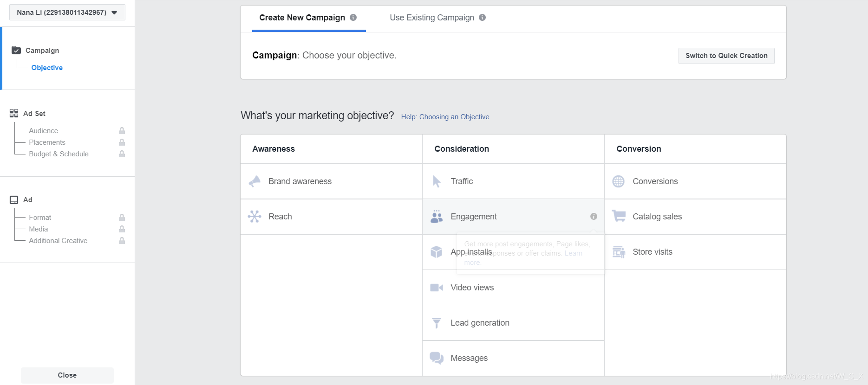The image size is (868, 385).
Task: Click the Campaign folder icon
Action: (16, 50)
